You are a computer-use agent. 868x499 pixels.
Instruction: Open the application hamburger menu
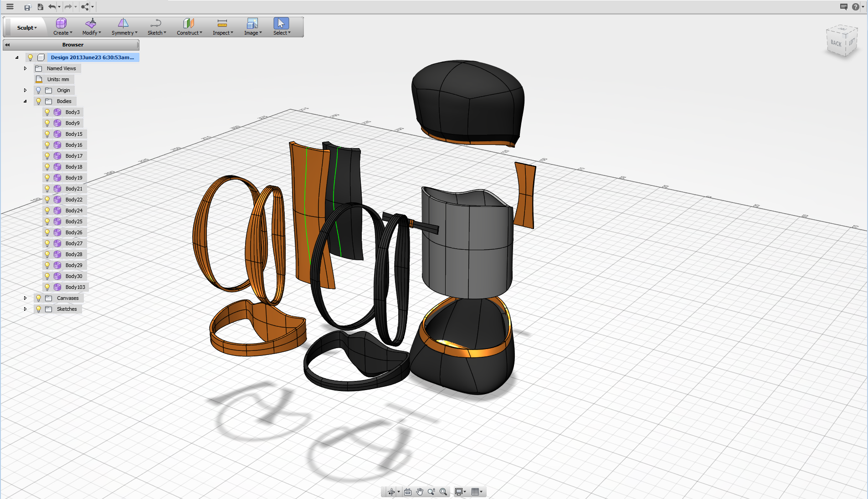coord(9,6)
